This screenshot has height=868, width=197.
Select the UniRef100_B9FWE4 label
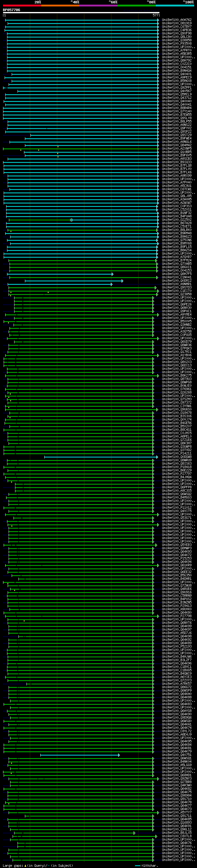[x=177, y=139]
